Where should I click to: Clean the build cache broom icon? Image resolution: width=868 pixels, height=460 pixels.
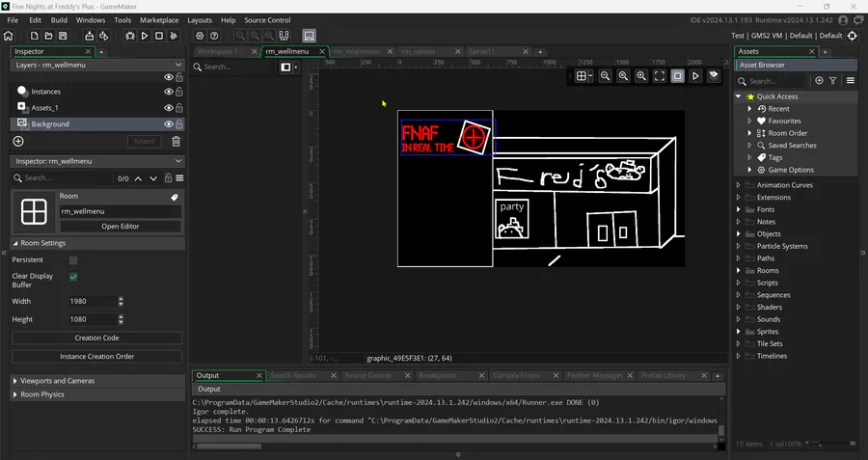(x=174, y=36)
